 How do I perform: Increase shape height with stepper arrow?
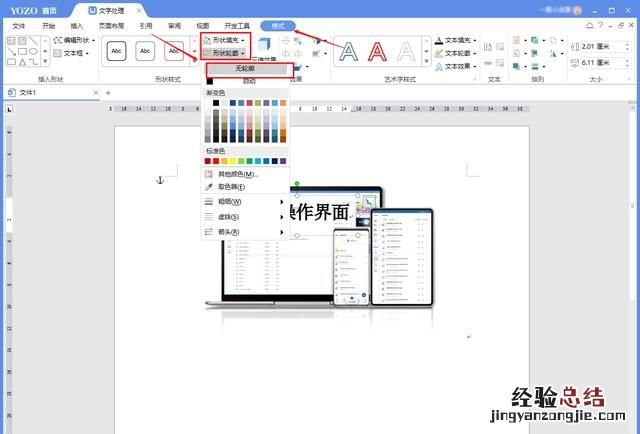tap(628, 44)
